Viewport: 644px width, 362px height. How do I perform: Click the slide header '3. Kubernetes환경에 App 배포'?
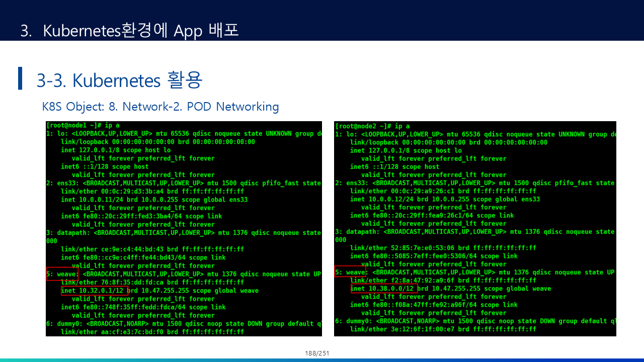coord(129,30)
